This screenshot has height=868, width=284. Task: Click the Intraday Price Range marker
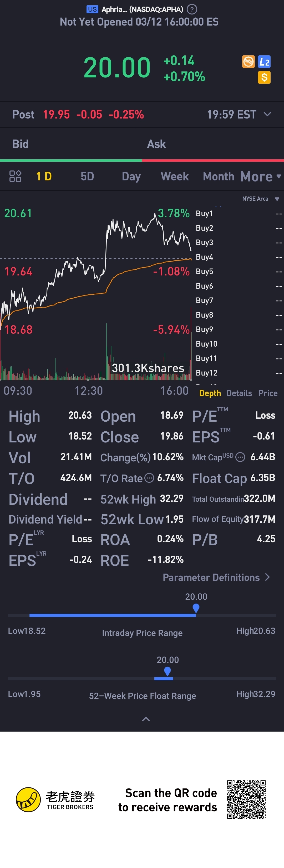[196, 608]
